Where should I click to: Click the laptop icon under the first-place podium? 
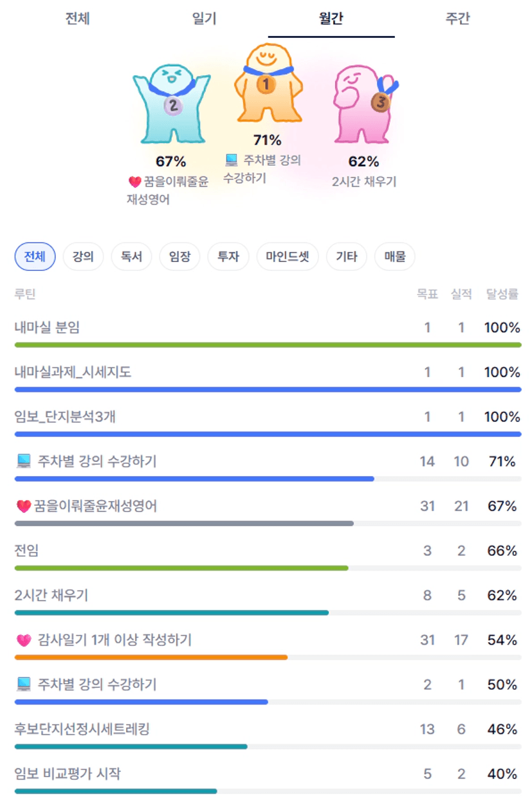(x=232, y=160)
